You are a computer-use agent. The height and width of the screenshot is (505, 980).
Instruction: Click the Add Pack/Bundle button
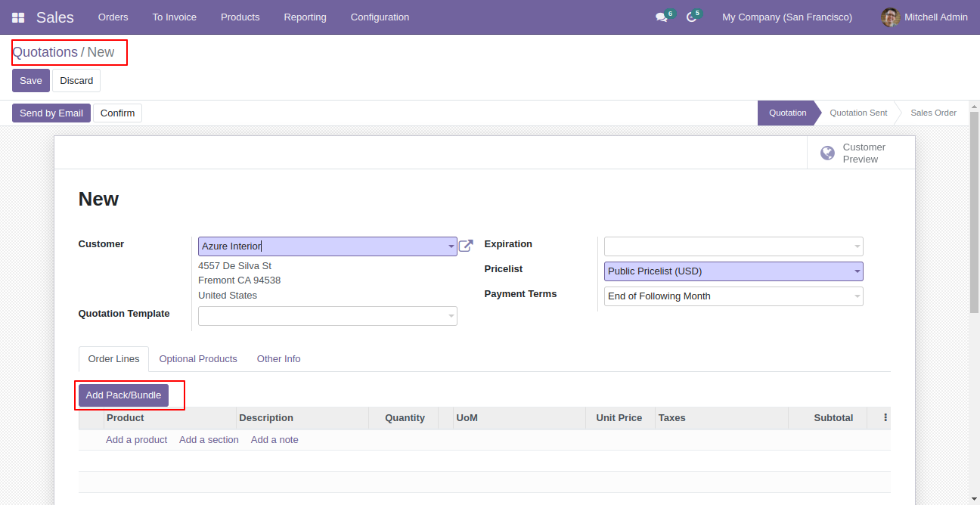(123, 395)
